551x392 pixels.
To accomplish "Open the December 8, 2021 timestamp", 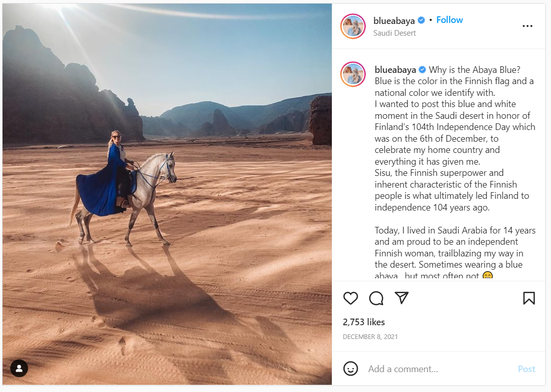I will click(x=370, y=337).
